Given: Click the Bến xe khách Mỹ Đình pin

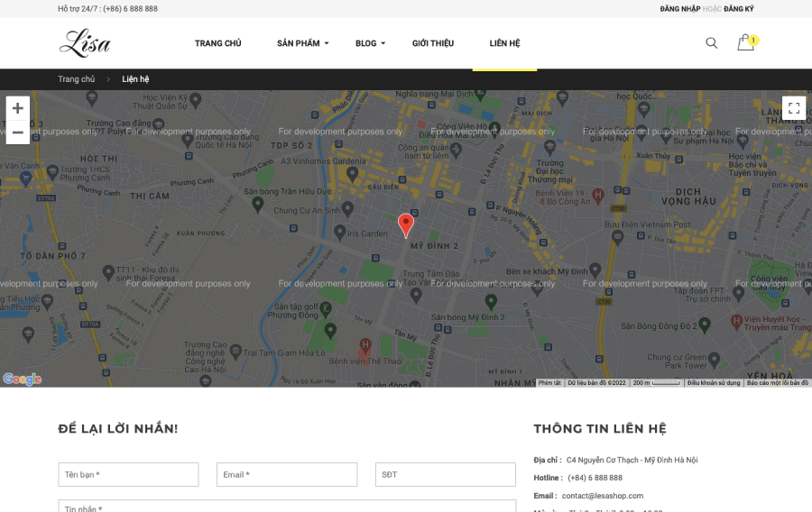Looking at the screenshot, I should 595,270.
